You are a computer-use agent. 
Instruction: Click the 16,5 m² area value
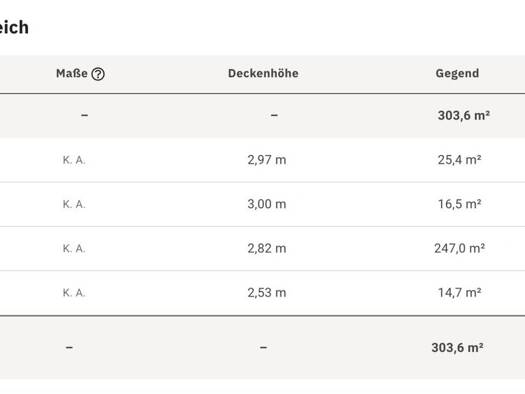pyautogui.click(x=459, y=204)
